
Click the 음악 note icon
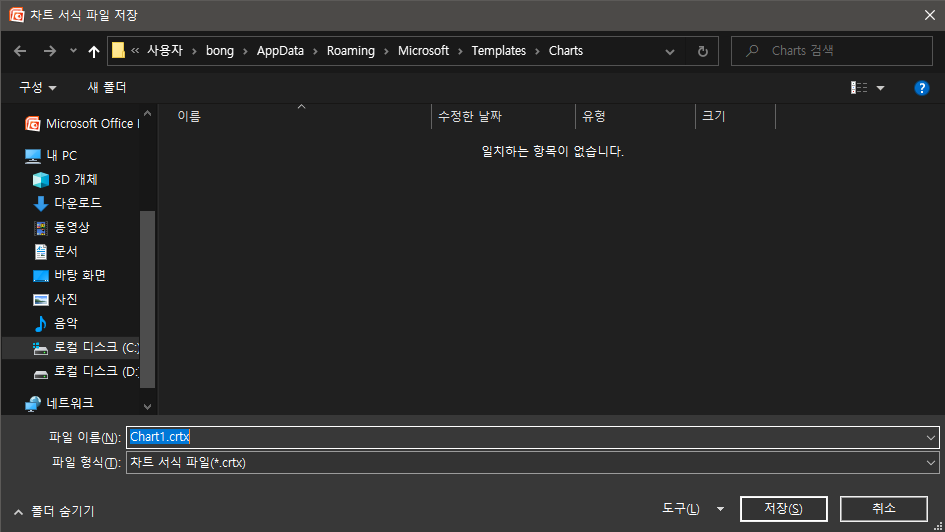click(40, 324)
